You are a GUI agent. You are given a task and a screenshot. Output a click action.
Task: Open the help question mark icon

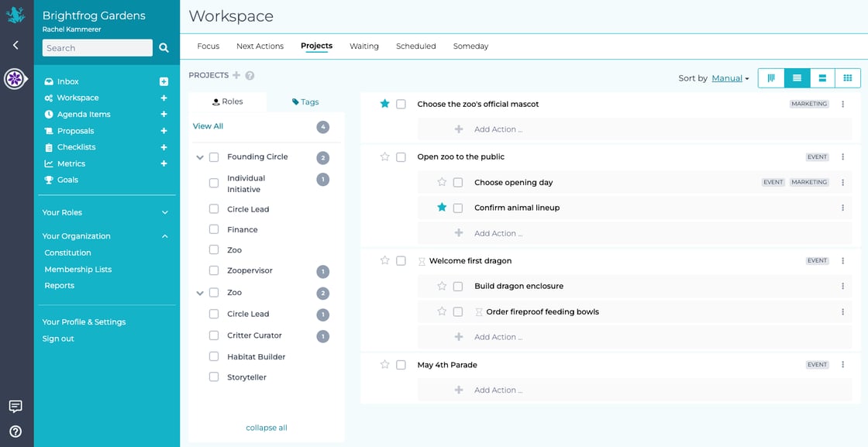point(15,432)
